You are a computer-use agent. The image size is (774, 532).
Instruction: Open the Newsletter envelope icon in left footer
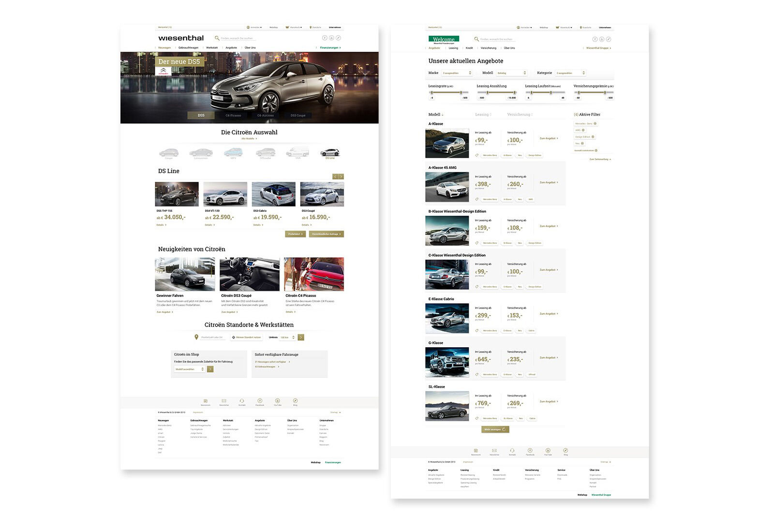pyautogui.click(x=224, y=401)
